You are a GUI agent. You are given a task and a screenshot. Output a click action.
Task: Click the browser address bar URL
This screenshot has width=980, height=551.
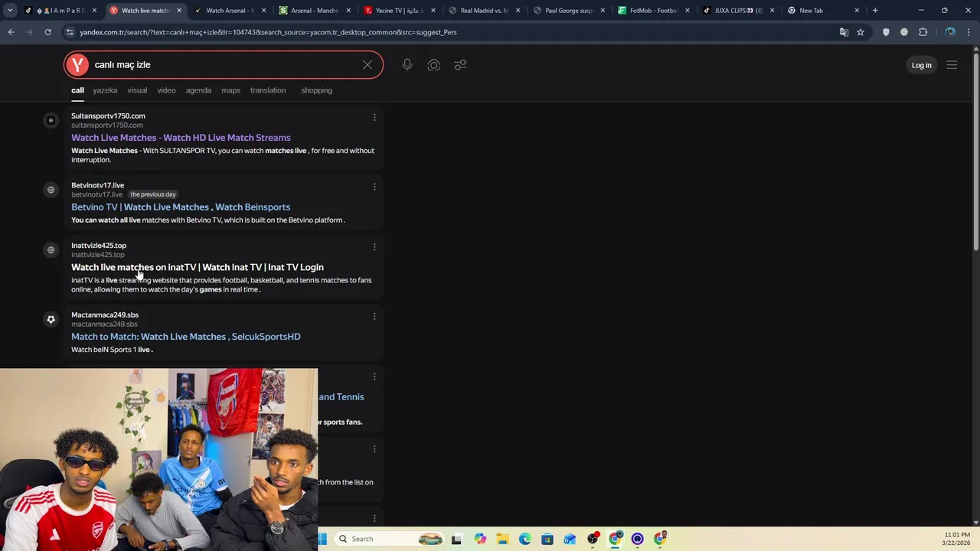268,32
